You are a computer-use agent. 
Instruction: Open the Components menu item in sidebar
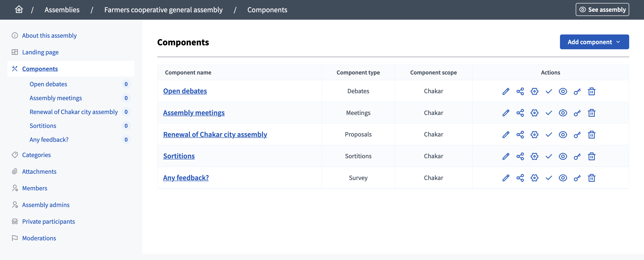click(x=40, y=68)
